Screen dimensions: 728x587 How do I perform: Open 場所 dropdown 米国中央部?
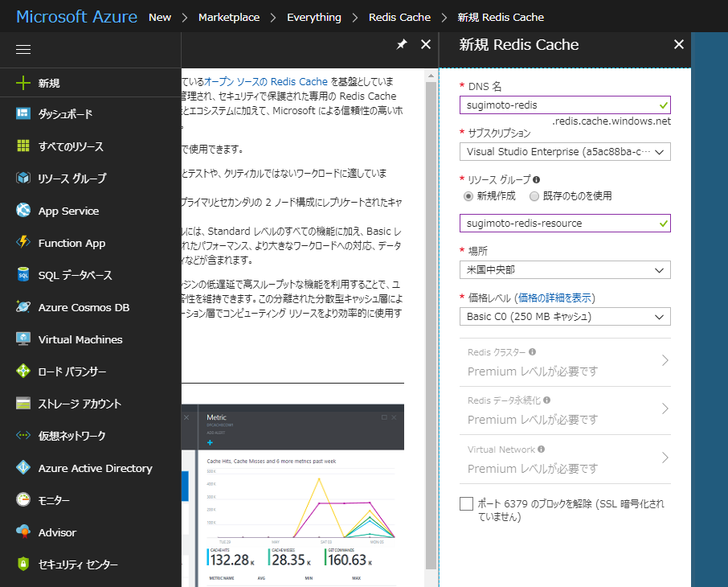pyautogui.click(x=565, y=270)
